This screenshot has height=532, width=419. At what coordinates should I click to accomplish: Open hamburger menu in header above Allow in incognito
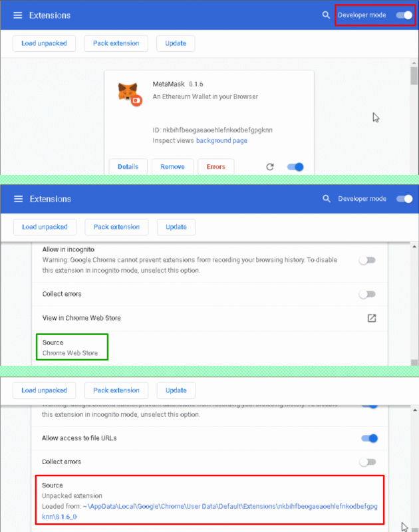(18, 199)
